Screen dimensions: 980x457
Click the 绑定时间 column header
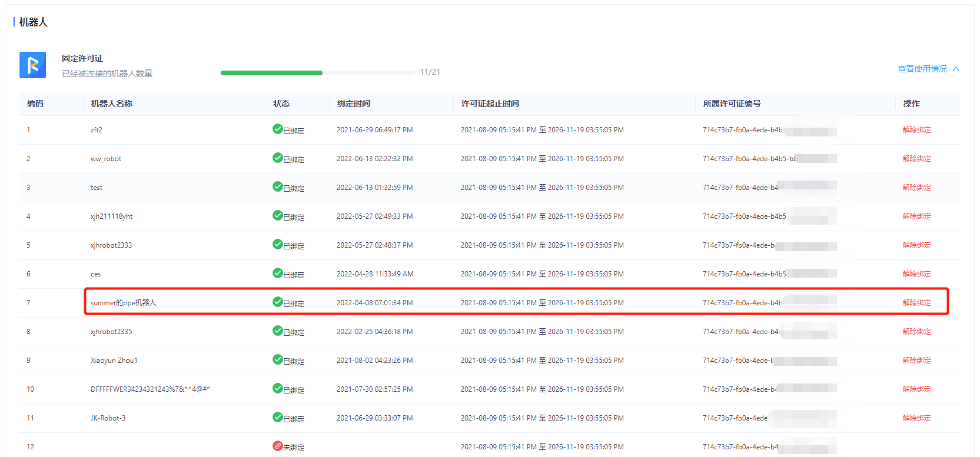coord(354,104)
